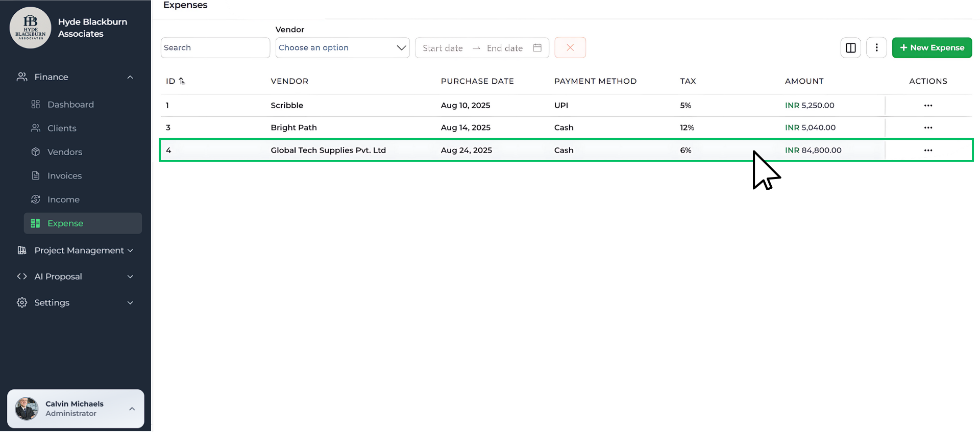Open the vertical three-dot options menu
980x432 pixels.
[876, 48]
